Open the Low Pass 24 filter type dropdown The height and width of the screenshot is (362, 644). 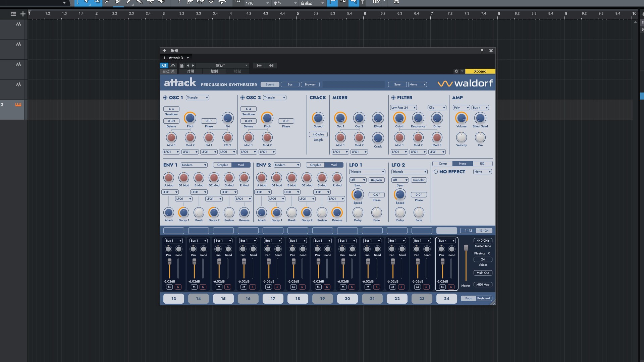404,108
